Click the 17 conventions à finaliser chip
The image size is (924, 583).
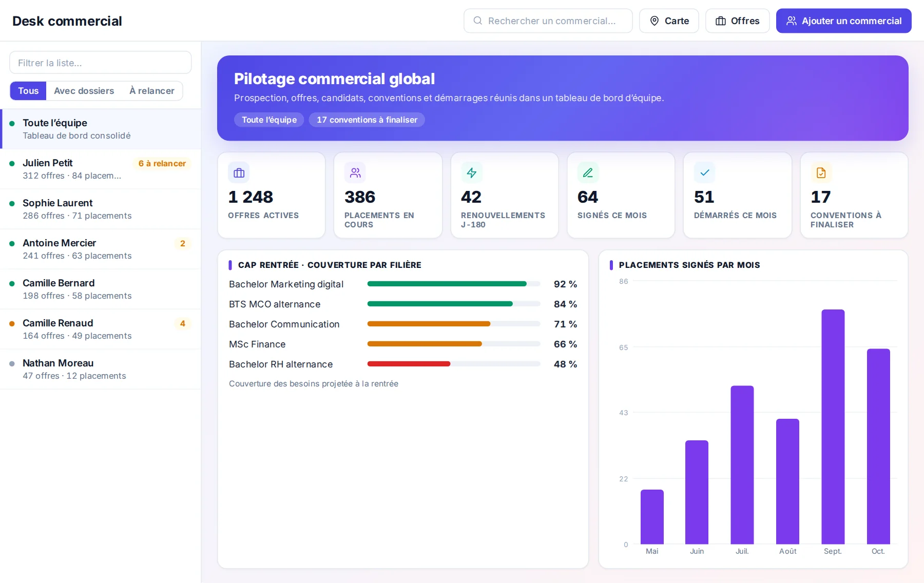coord(367,120)
